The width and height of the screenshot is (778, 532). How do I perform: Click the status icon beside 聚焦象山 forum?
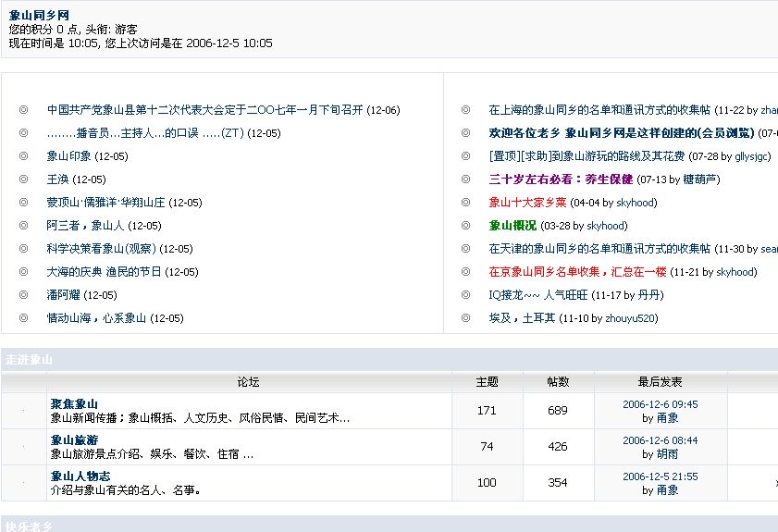tap(23, 411)
